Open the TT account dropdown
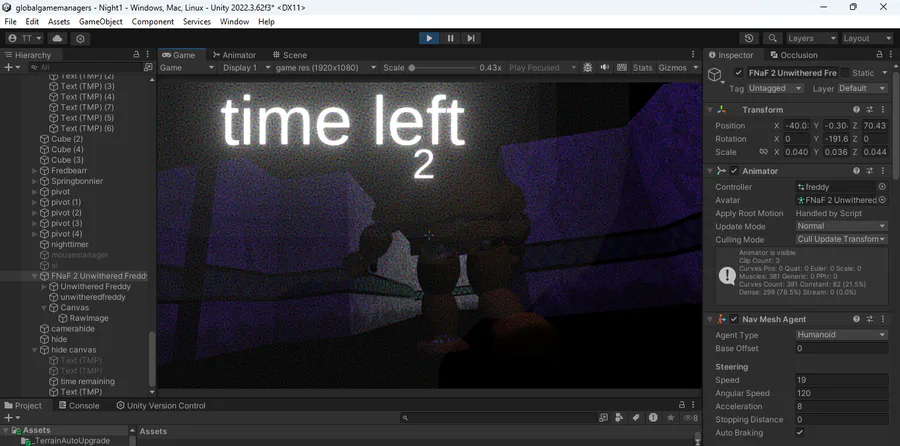The width and height of the screenshot is (900, 446). pos(25,38)
